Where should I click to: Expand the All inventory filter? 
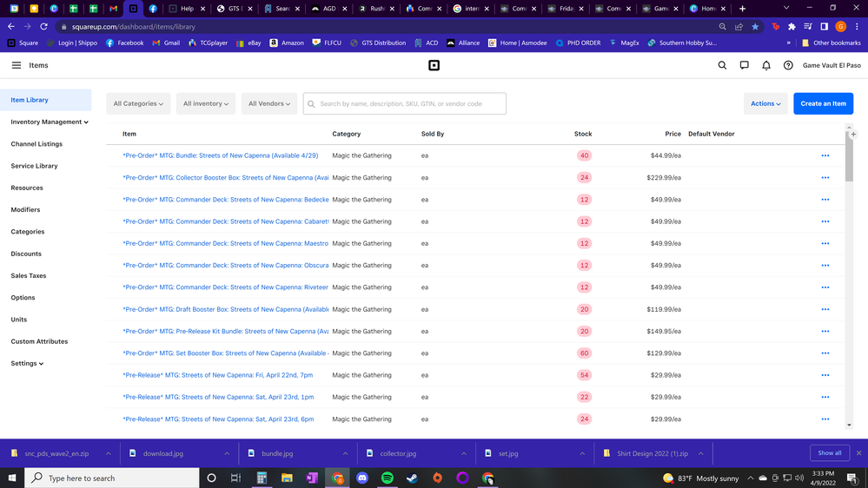click(206, 104)
